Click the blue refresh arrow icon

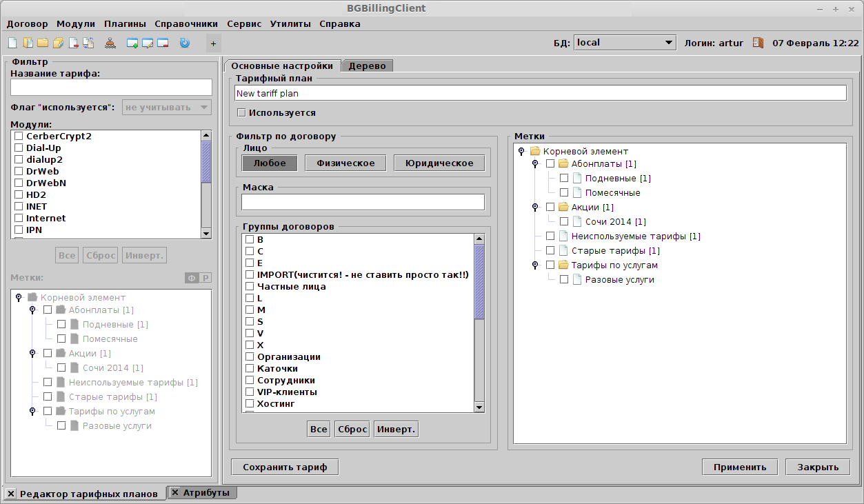(x=184, y=43)
